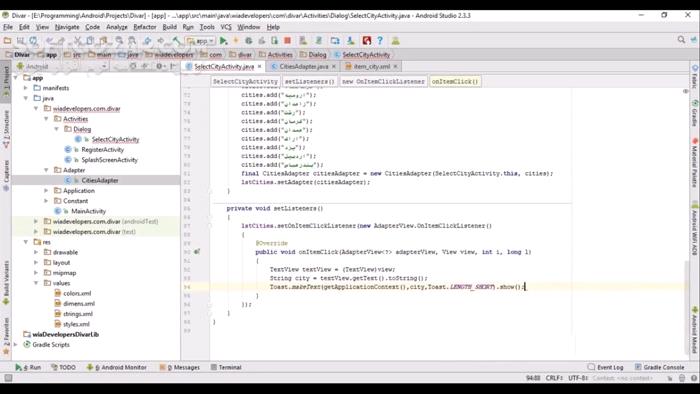Click the override gutter icon beside onItemClick
This screenshot has width=700, height=394.
(197, 252)
